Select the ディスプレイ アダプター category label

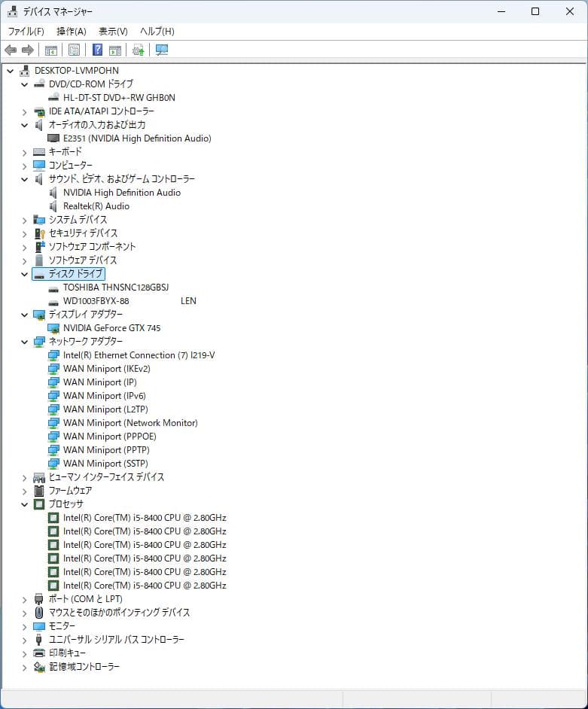click(86, 315)
